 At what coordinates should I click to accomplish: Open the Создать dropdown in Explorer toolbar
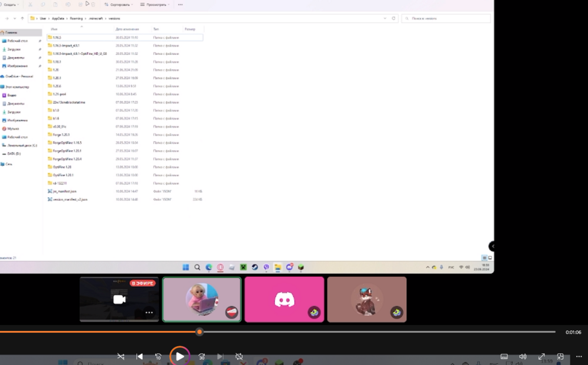coord(11,5)
